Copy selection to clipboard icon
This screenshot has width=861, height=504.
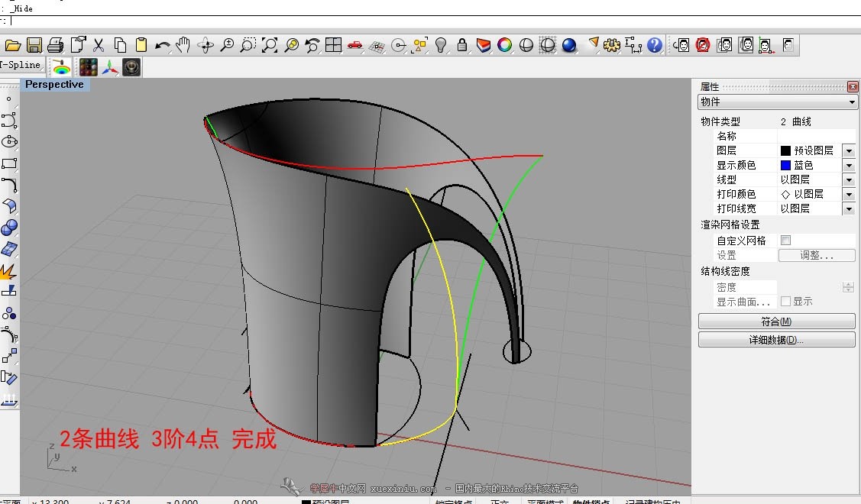(x=120, y=45)
